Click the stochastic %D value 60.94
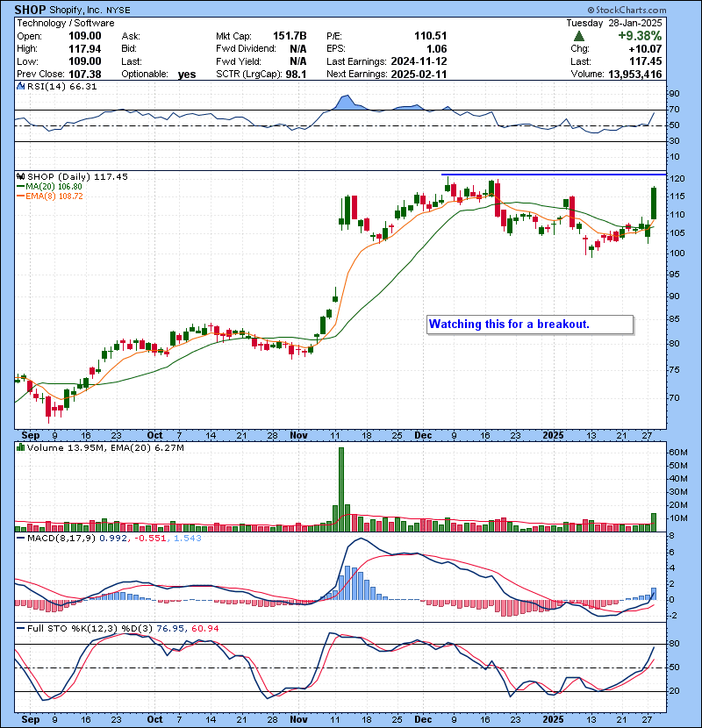The image size is (702, 728). click(x=204, y=628)
